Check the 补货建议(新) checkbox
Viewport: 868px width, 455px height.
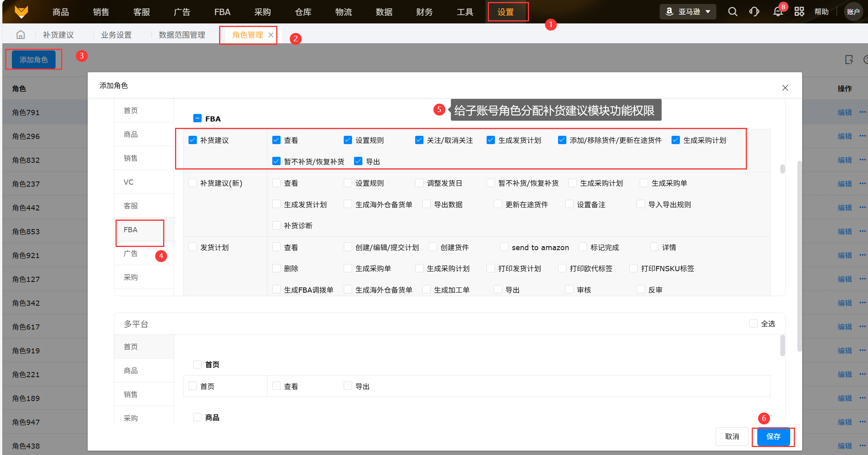(x=193, y=183)
